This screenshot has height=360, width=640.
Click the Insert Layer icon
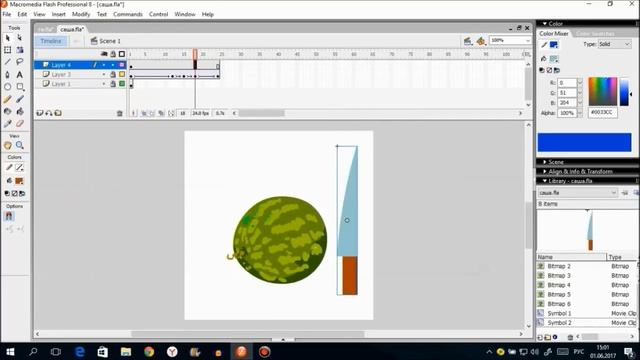pyautogui.click(x=40, y=113)
